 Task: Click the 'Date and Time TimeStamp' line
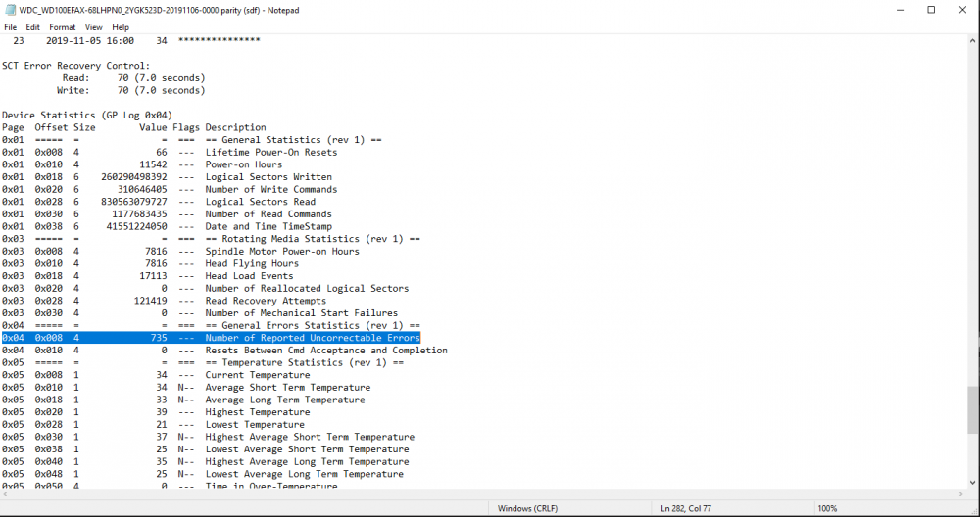[x=167, y=226]
